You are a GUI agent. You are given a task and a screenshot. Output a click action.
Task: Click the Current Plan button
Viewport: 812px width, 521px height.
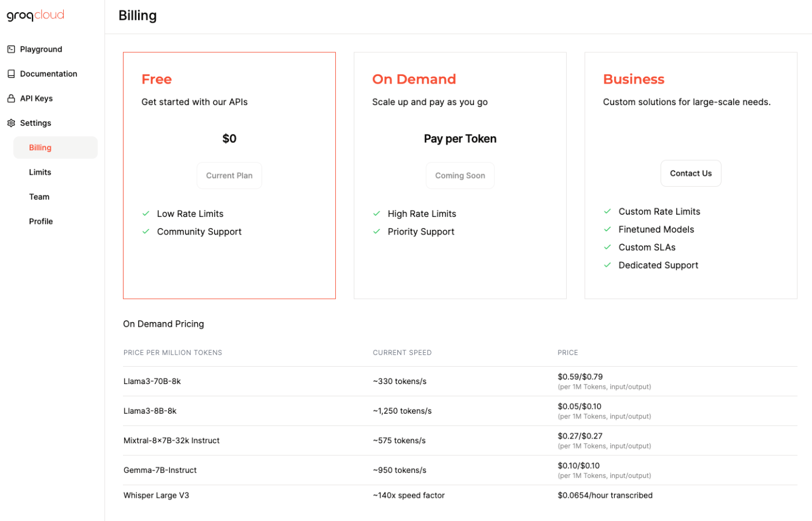pos(229,175)
